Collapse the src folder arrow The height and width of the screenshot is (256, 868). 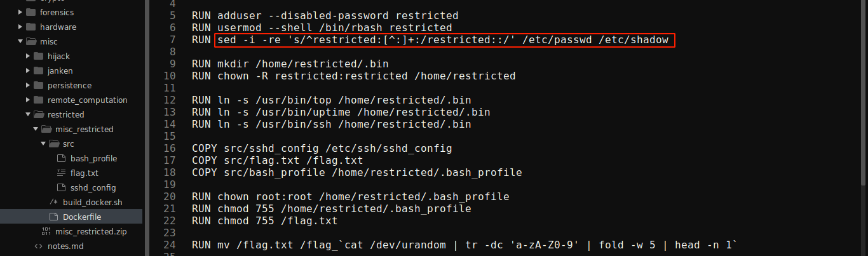pos(43,144)
